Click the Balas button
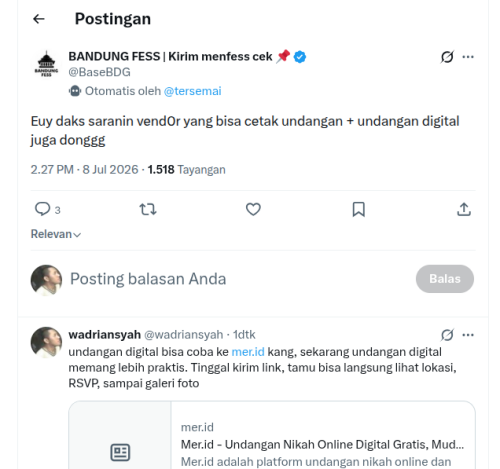The image size is (500, 469). (x=445, y=279)
